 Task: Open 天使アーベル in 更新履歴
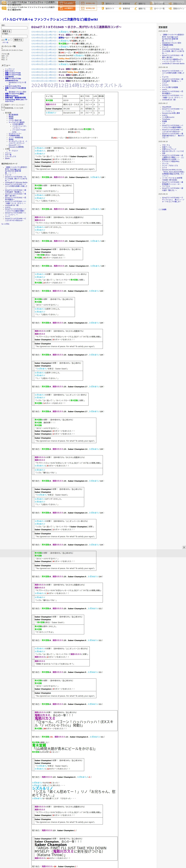click(167, 147)
